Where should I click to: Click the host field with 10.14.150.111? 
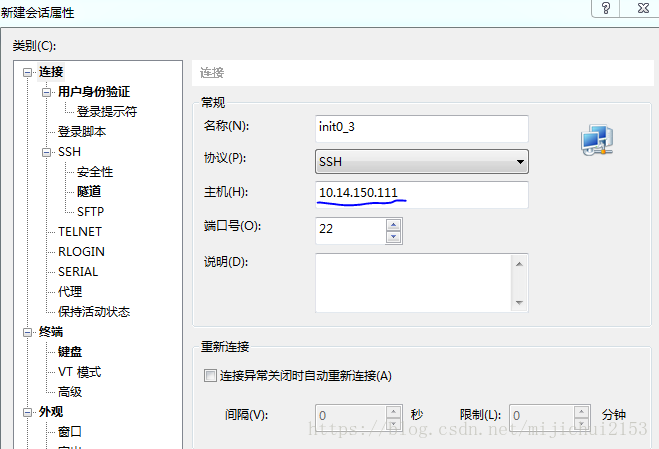pyautogui.click(x=421, y=194)
